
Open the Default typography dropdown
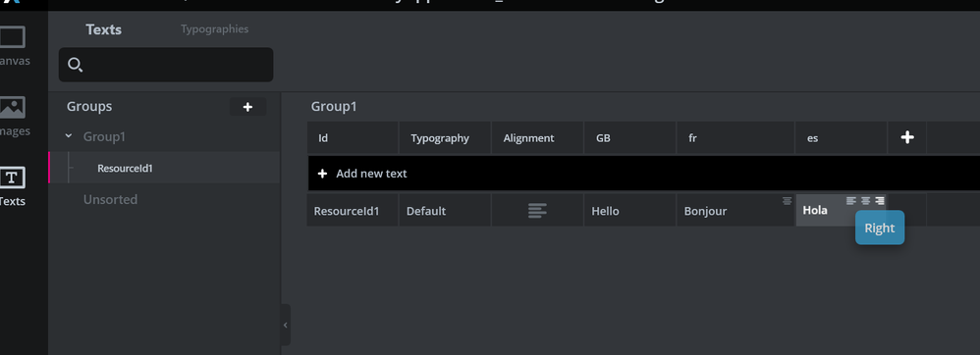[445, 211]
